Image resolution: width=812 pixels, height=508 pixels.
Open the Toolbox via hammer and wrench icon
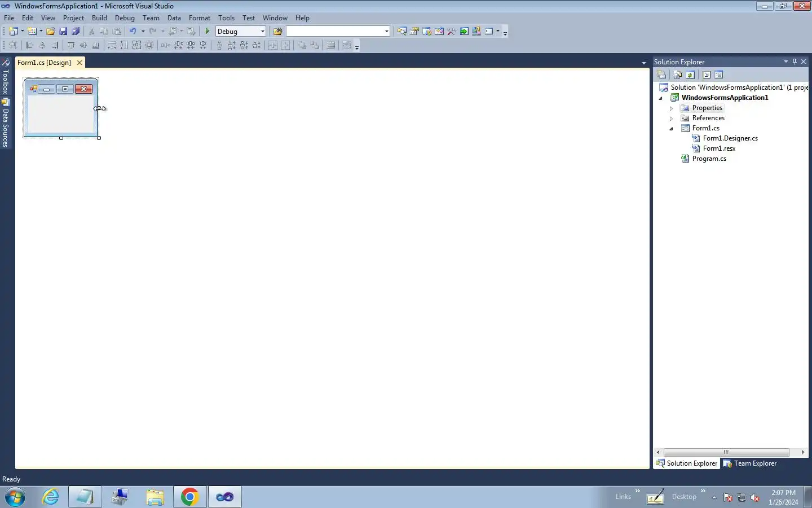click(x=452, y=32)
